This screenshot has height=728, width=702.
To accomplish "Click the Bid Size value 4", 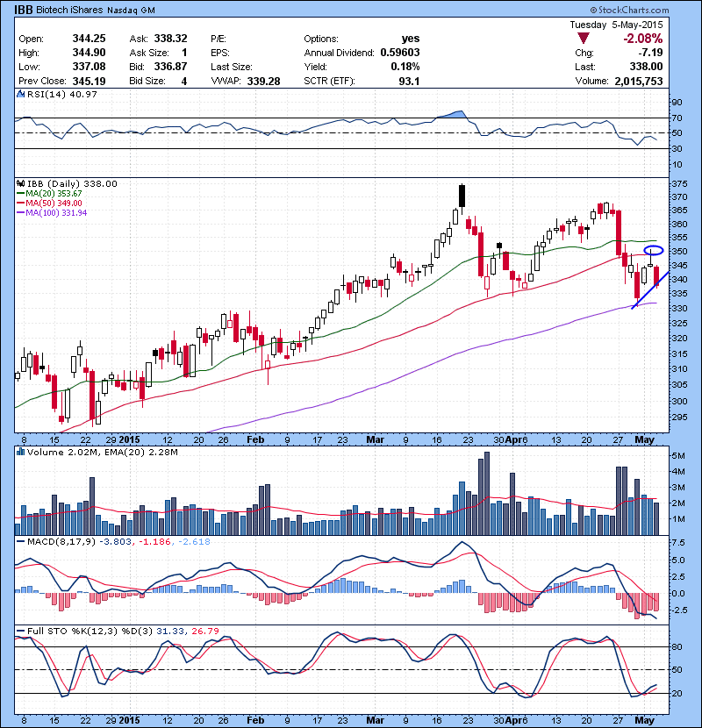I will pos(184,82).
